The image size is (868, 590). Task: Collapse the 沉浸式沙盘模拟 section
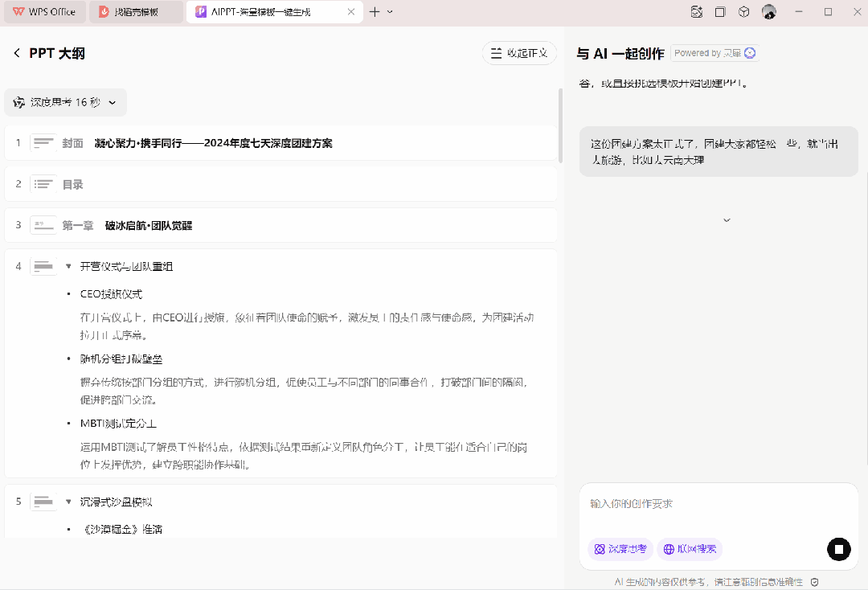tap(68, 502)
